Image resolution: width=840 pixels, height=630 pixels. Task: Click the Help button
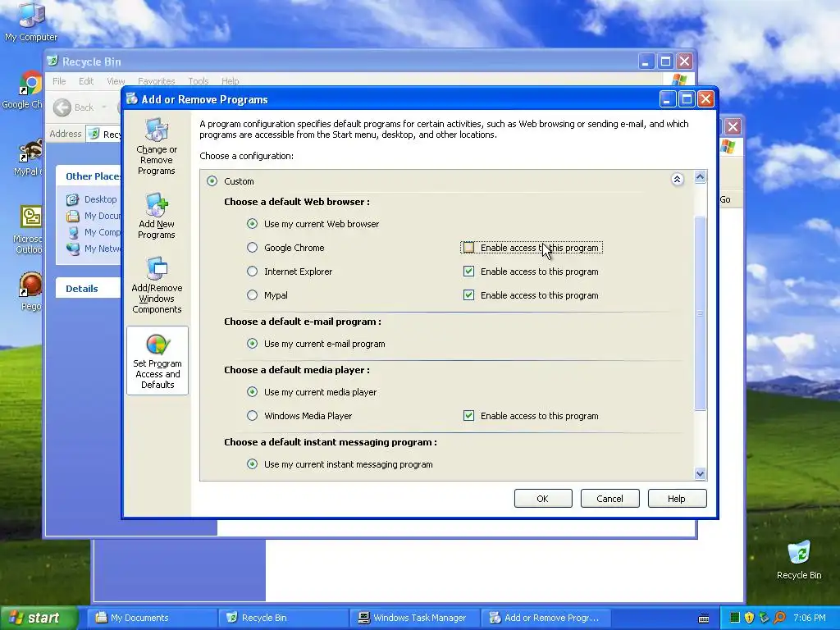(677, 499)
